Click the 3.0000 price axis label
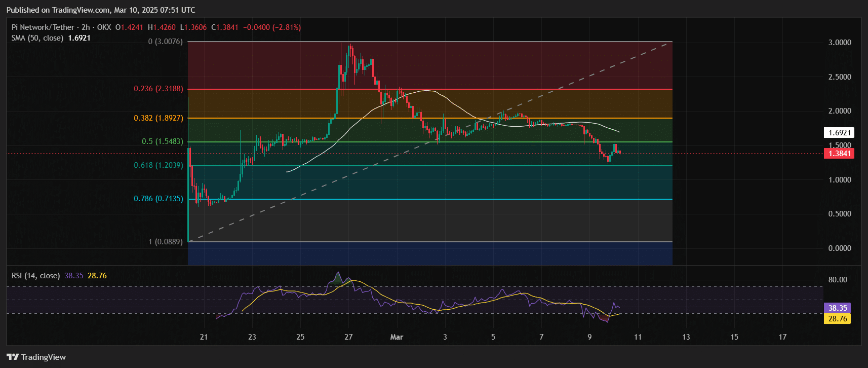 point(840,43)
